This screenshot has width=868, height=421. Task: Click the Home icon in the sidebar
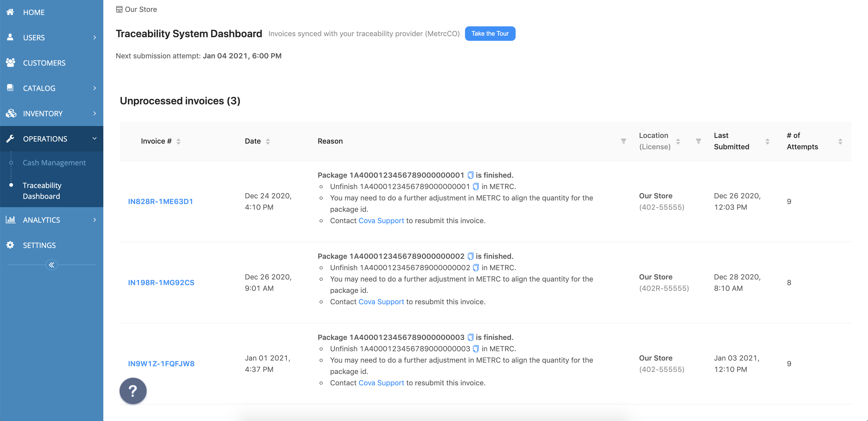click(x=10, y=12)
